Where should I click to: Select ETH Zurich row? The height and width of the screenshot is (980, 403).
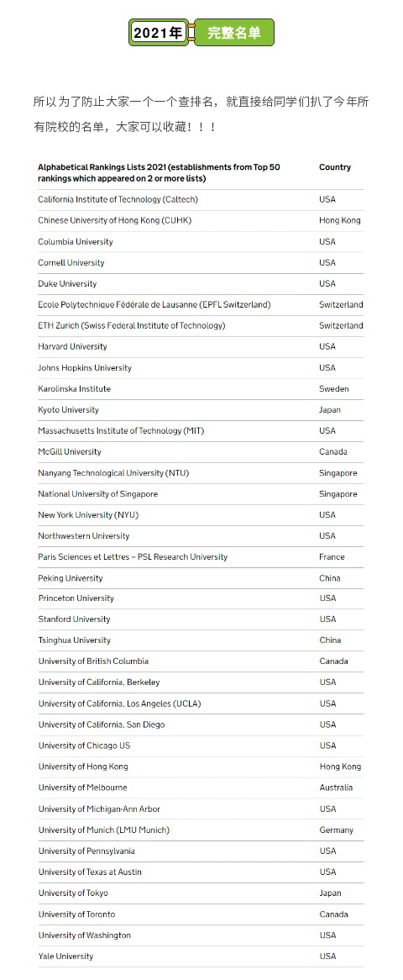click(200, 325)
